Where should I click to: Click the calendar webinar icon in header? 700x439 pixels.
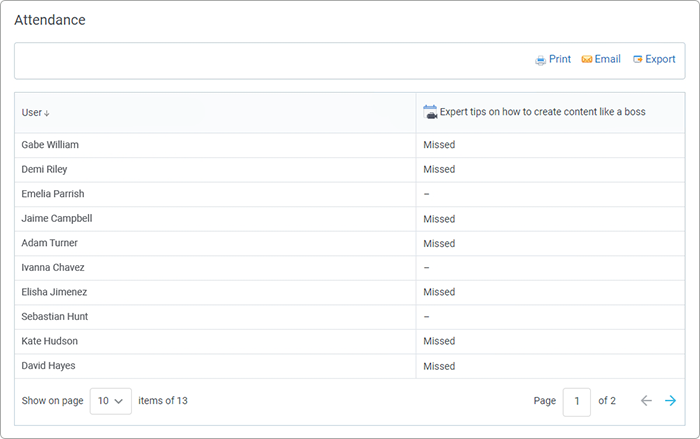pyautogui.click(x=430, y=112)
